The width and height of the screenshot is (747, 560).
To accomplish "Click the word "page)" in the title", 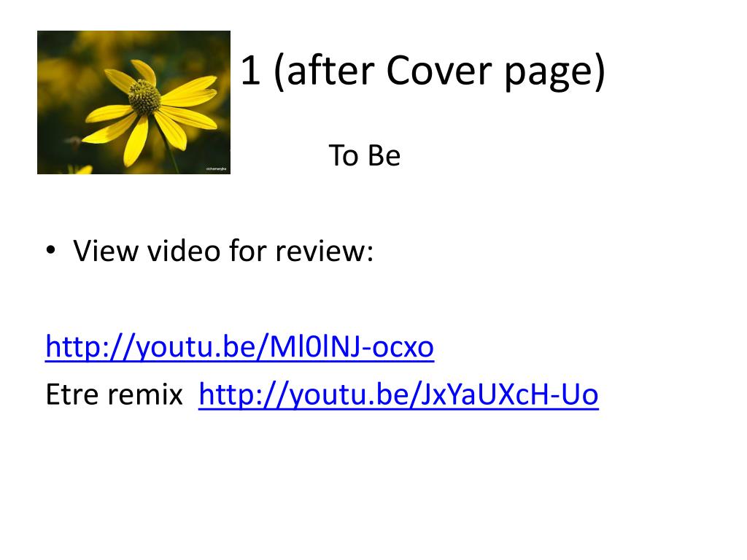I will (x=554, y=73).
